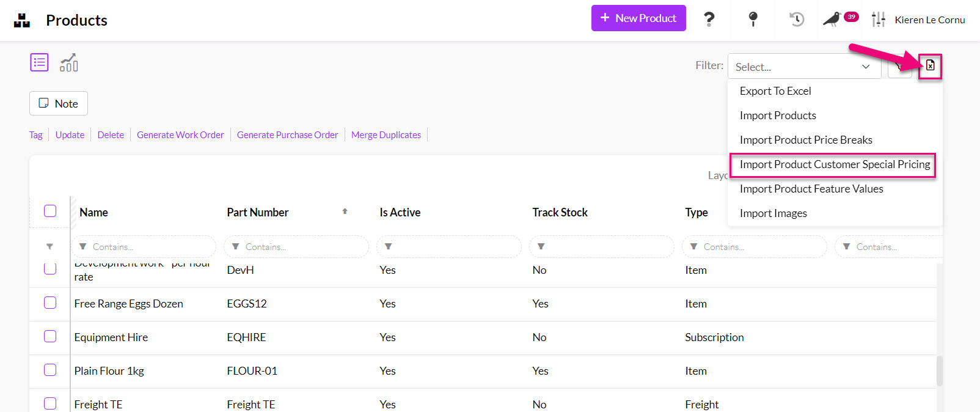Image resolution: width=980 pixels, height=412 pixels.
Task: Switch to list view icon
Action: [x=39, y=62]
